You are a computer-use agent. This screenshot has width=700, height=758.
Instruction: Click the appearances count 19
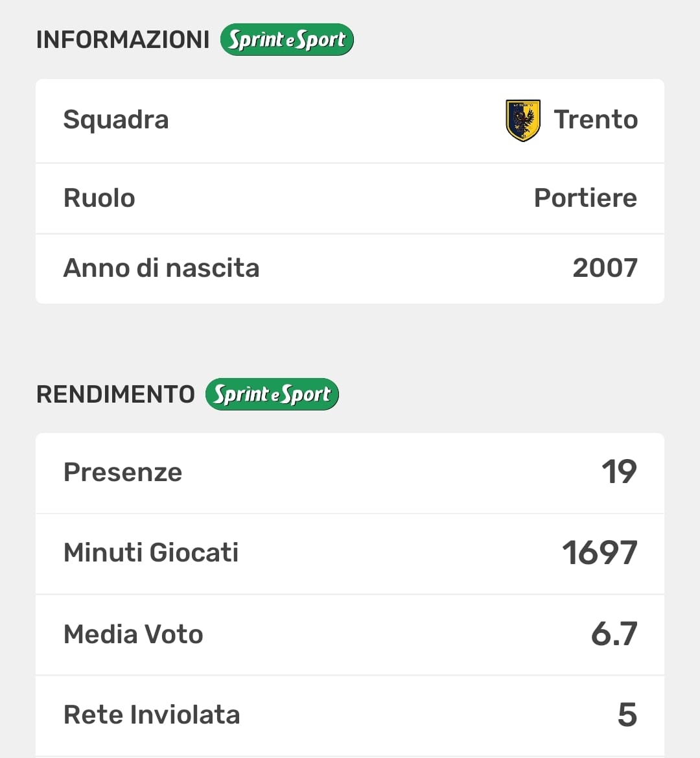[x=619, y=472]
